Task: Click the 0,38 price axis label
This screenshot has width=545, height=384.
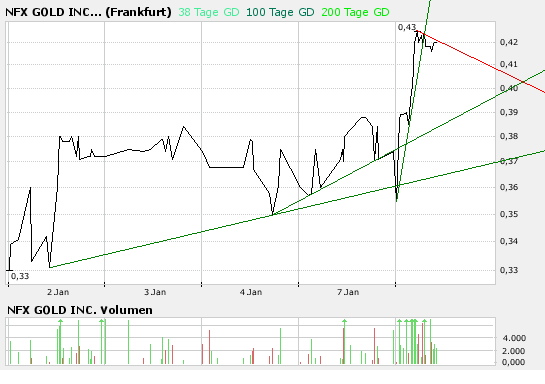Action: pyautogui.click(x=509, y=136)
